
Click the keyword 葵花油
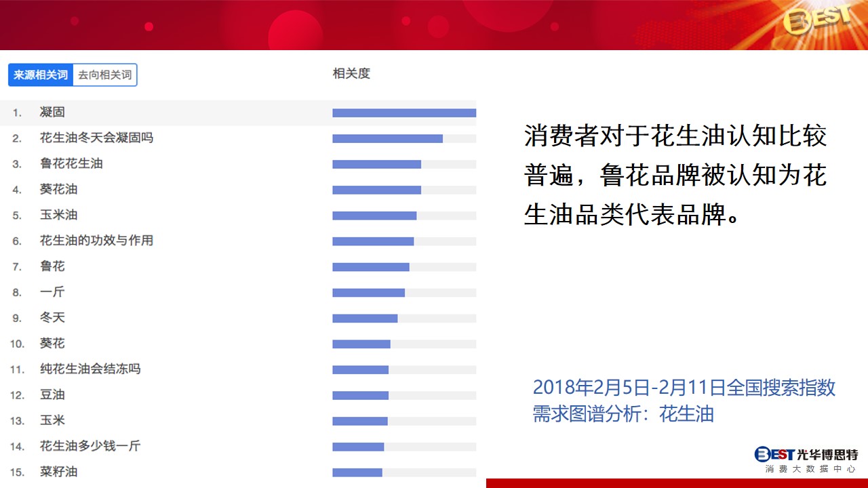[58, 190]
